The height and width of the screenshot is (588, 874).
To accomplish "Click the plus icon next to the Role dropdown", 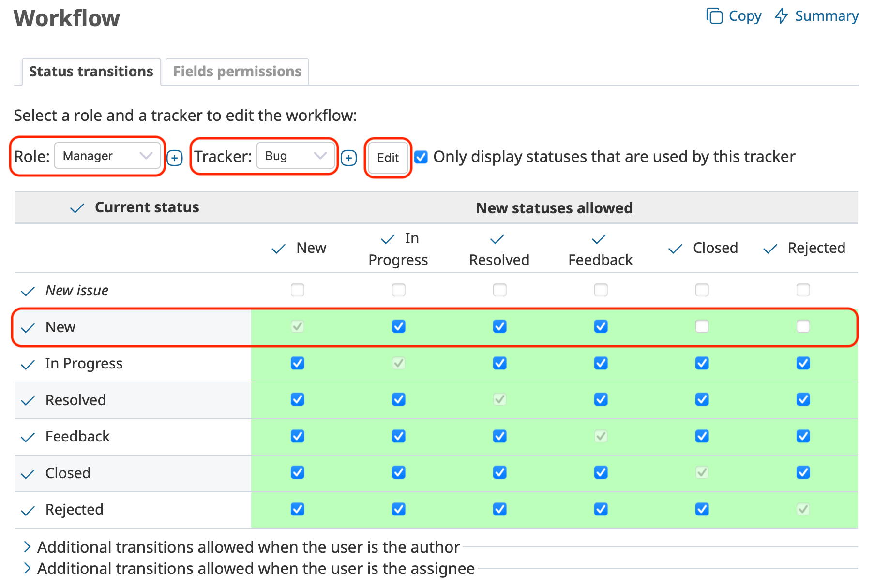I will (174, 158).
